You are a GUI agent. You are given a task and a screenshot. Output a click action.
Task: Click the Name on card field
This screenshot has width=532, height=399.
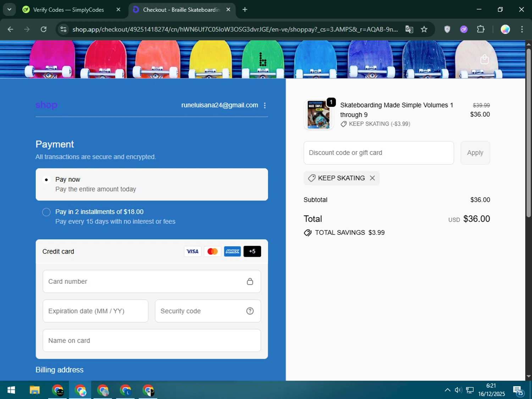(152, 340)
